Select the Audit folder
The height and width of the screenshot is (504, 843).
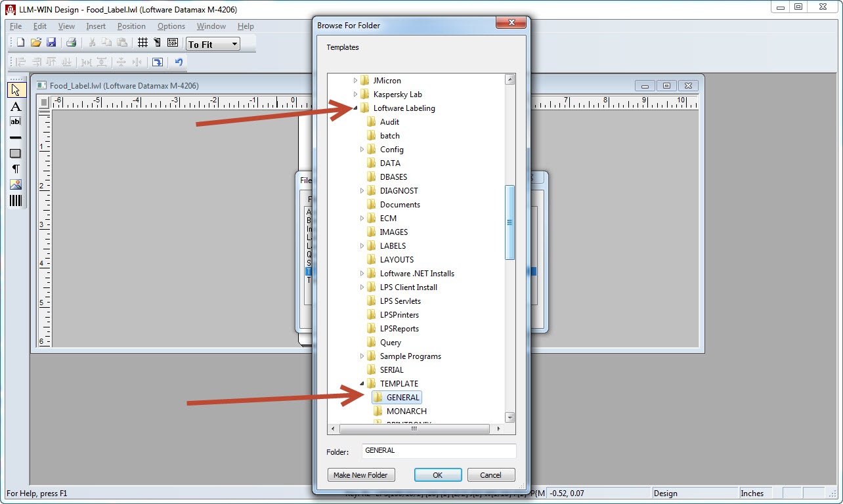pos(389,122)
